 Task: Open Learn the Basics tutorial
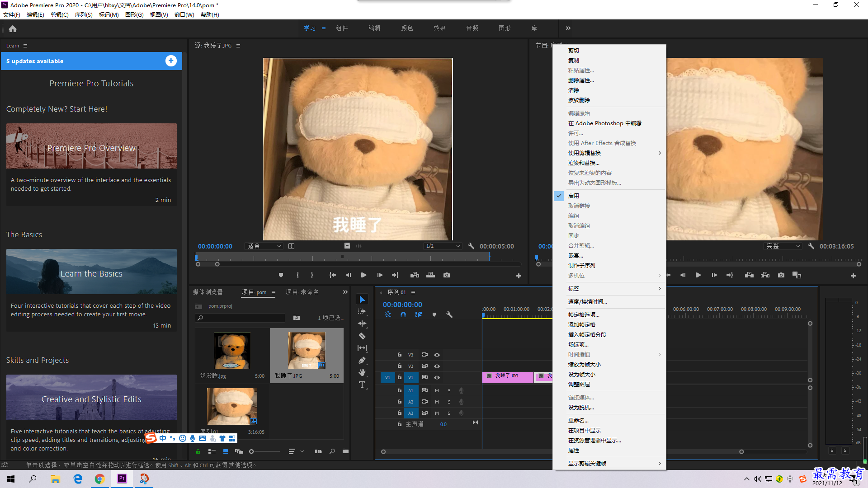pos(91,272)
